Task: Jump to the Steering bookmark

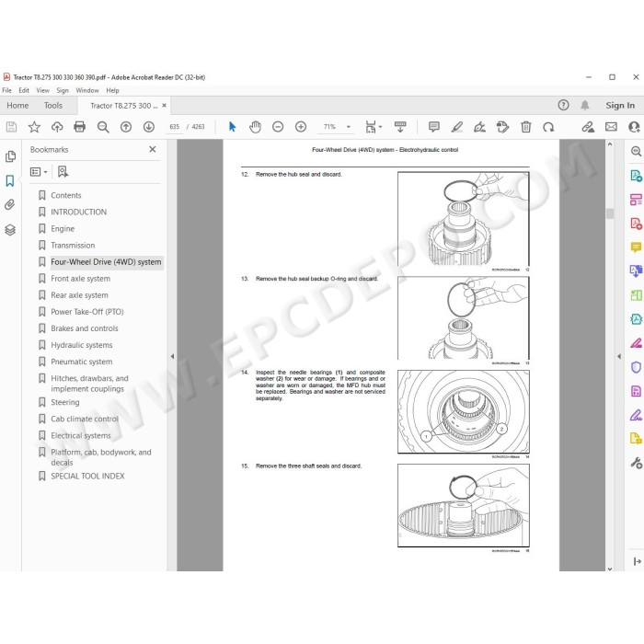Action: tap(65, 402)
